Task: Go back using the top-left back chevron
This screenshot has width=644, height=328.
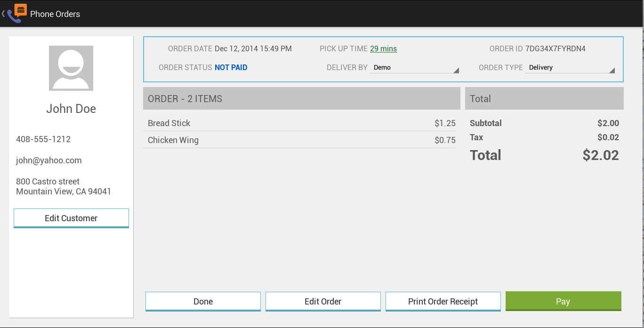Action: [3, 14]
